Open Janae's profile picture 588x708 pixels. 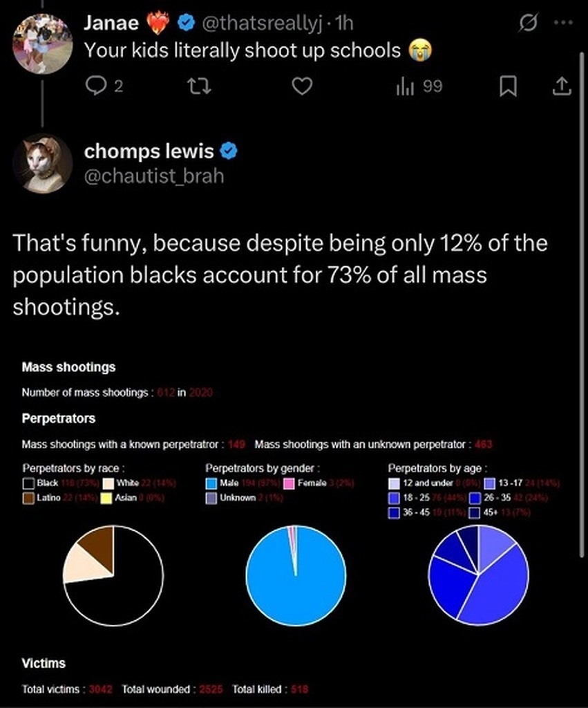(42, 43)
